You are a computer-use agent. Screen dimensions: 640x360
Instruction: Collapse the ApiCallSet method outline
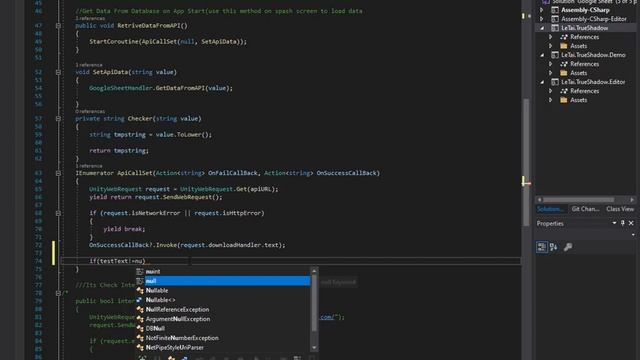58,173
